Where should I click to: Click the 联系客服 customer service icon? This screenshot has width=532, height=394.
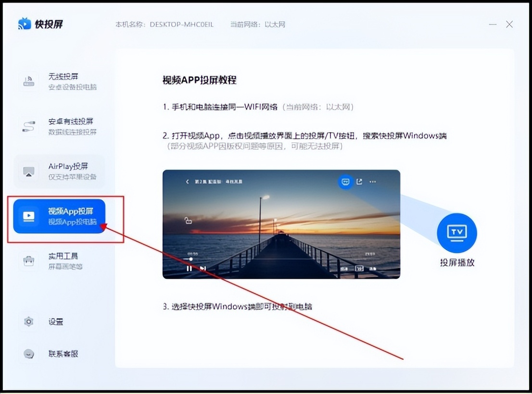(x=29, y=354)
